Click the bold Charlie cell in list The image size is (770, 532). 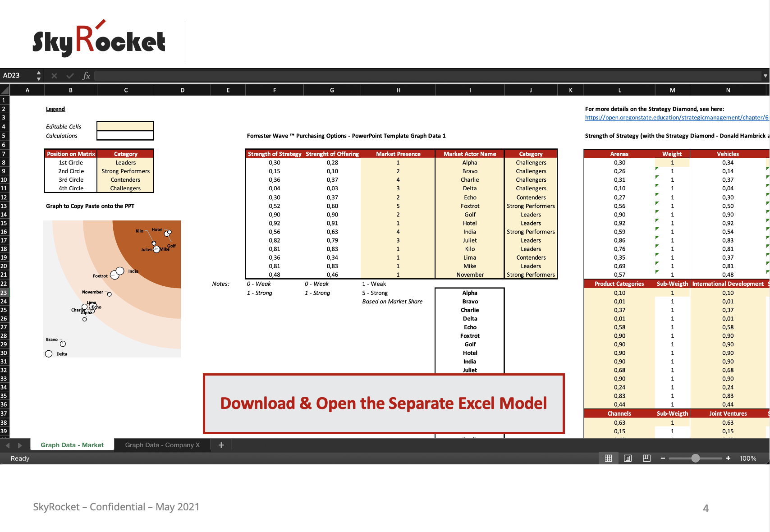(x=470, y=310)
